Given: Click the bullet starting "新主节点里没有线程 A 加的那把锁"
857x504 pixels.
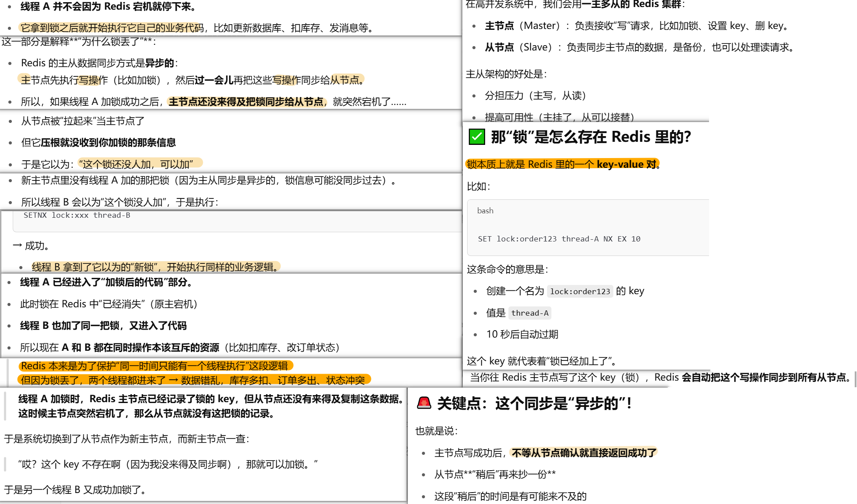Looking at the screenshot, I should [x=209, y=180].
